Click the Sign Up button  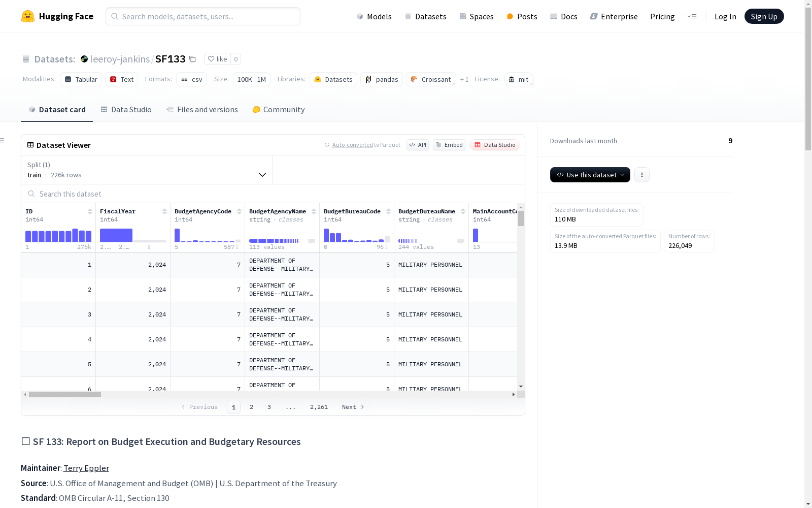(x=764, y=16)
